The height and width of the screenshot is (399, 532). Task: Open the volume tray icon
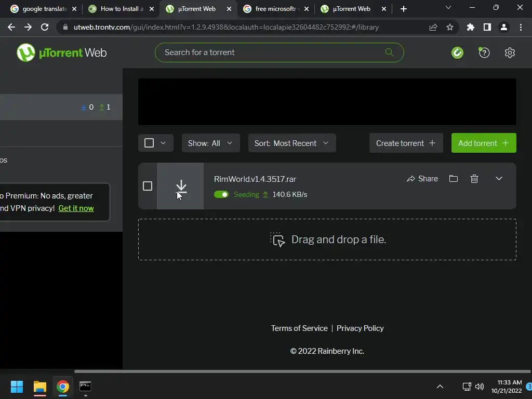pos(480,387)
